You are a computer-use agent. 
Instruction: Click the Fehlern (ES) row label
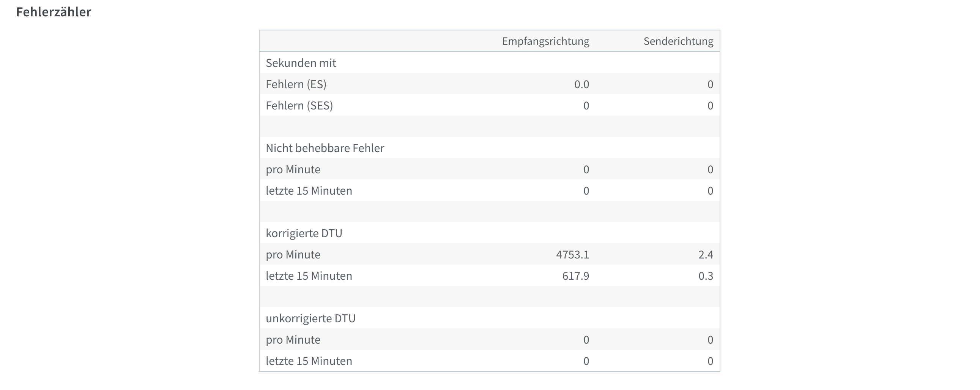pos(296,84)
